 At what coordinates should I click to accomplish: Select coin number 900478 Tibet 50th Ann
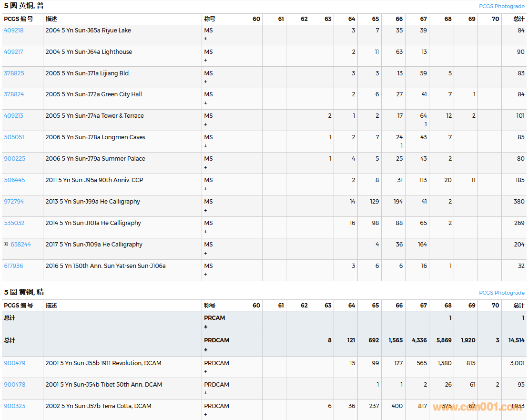tap(14, 385)
